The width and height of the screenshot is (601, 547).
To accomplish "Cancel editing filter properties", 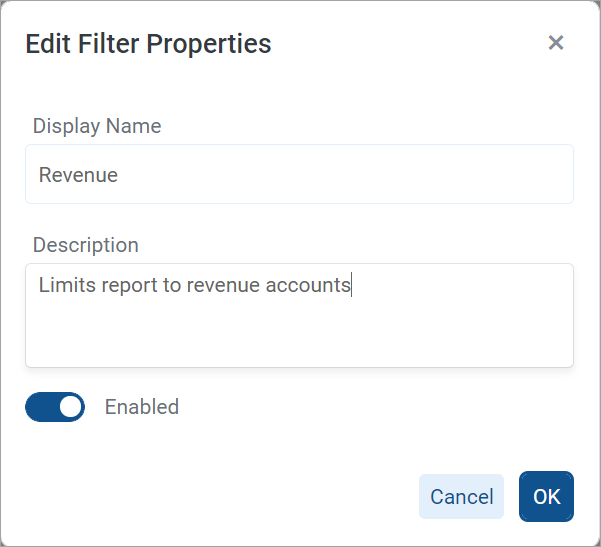I will [x=461, y=496].
